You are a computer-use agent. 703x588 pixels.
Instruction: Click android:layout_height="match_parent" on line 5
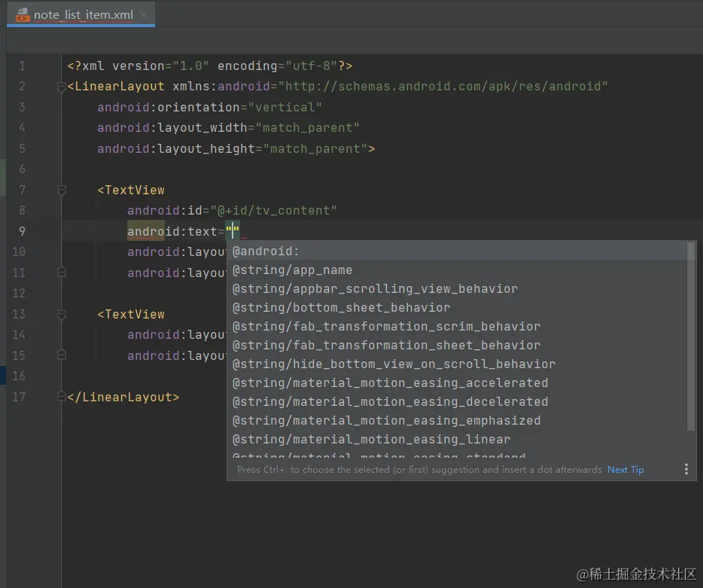click(x=233, y=149)
